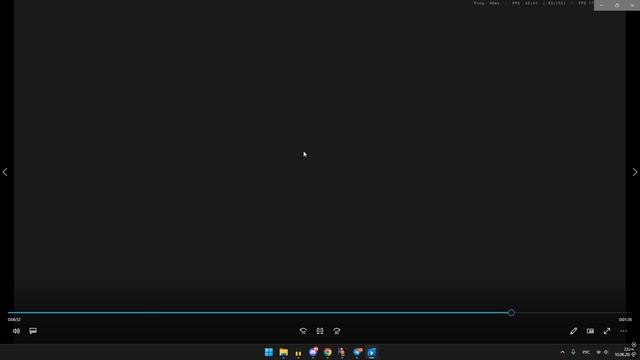
Task: Switch to mini view mode
Action: pos(590,331)
